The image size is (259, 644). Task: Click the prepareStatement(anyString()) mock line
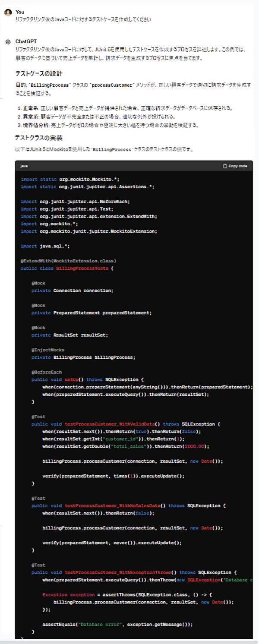[x=147, y=387]
